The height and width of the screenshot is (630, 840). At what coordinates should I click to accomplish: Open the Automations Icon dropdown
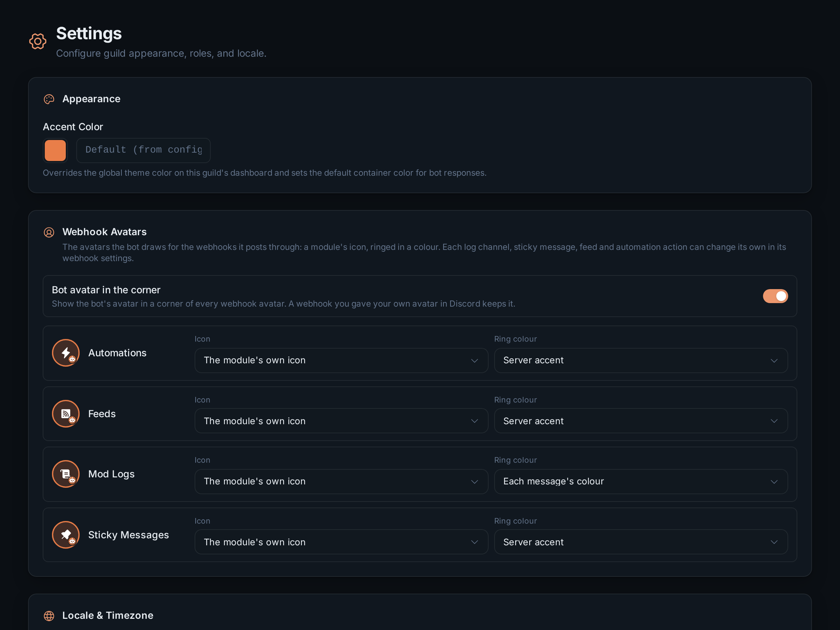click(341, 360)
